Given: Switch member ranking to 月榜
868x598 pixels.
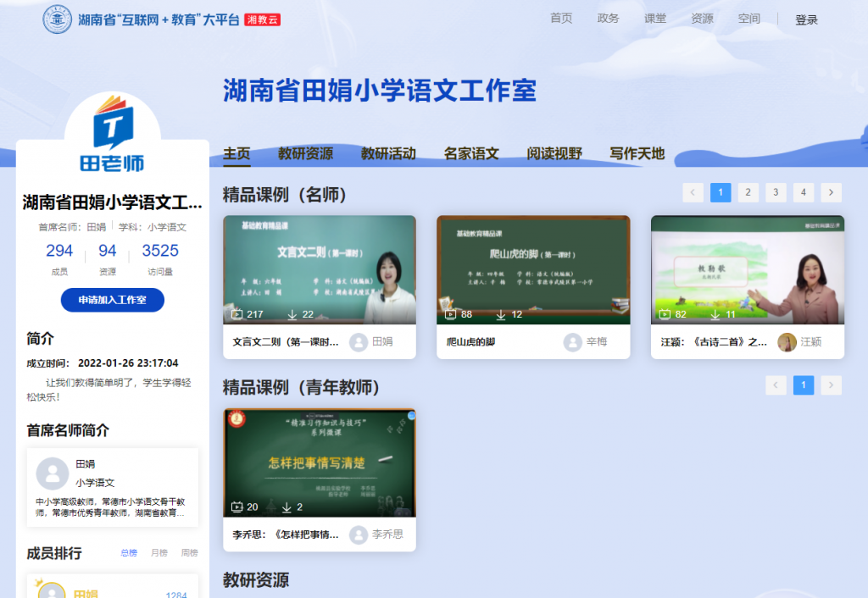Looking at the screenshot, I should (x=159, y=553).
